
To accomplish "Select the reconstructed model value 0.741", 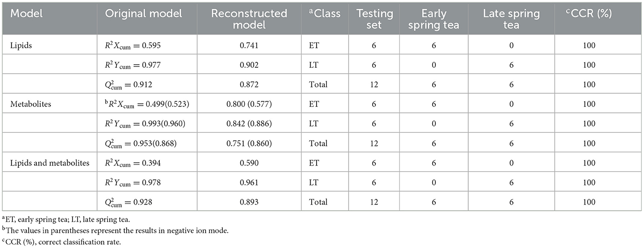I will click(x=249, y=46).
